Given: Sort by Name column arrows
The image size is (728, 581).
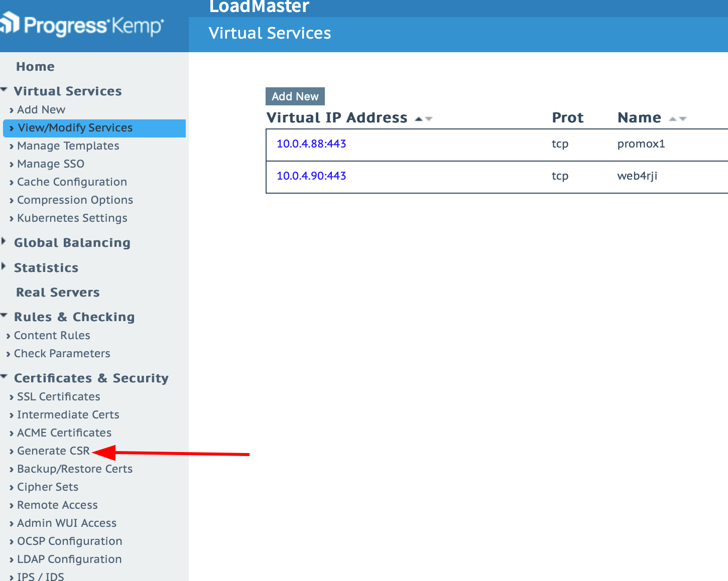Looking at the screenshot, I should pyautogui.click(x=677, y=119).
